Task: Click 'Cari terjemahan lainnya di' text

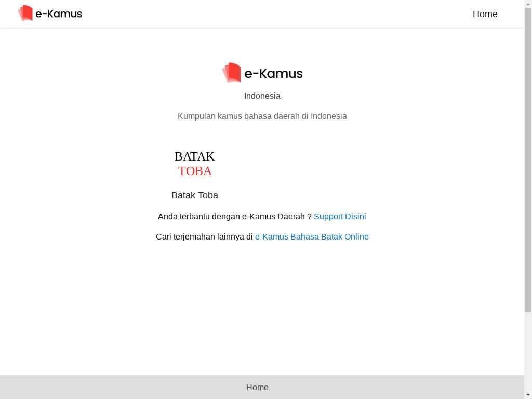Action: [x=204, y=237]
